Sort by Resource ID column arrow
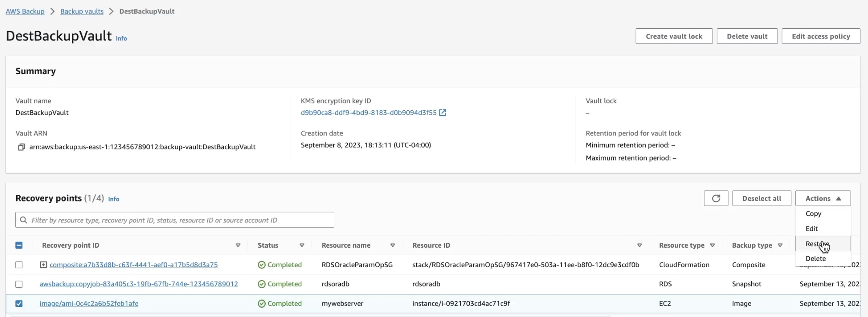The height and width of the screenshot is (317, 868). [640, 245]
